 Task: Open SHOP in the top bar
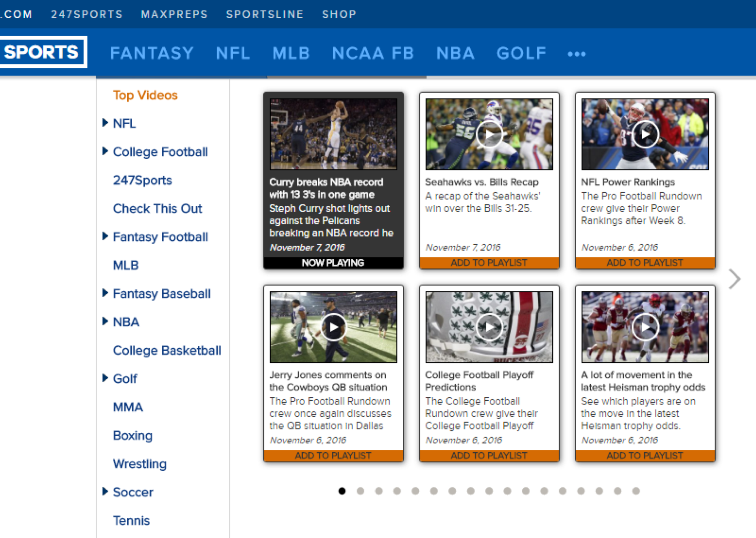[x=339, y=14]
